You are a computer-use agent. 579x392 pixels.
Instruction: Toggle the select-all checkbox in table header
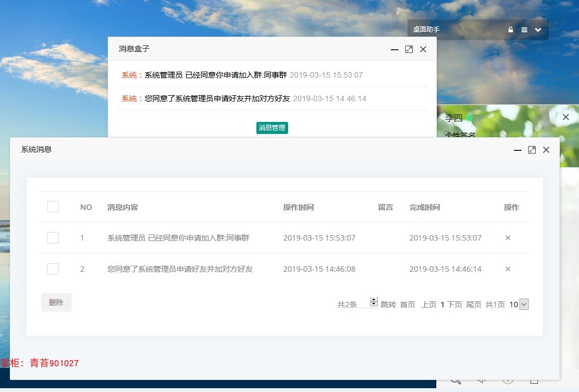53,207
